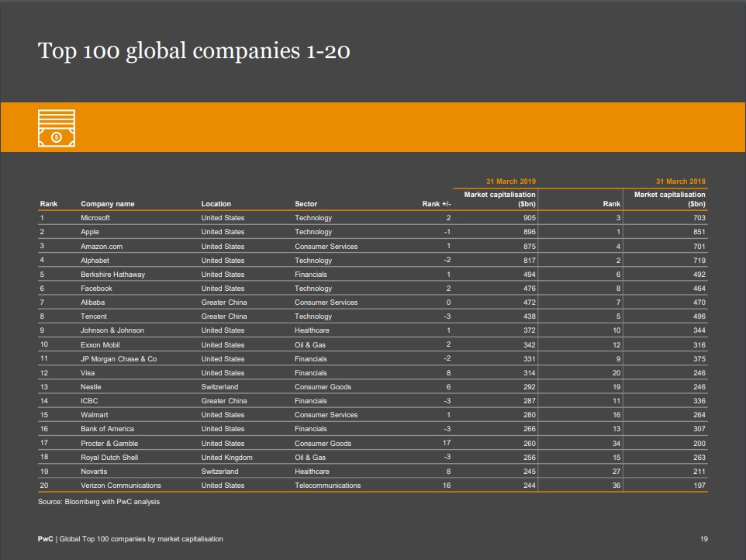Click Alphabet's 2018 market cap value 719
The width and height of the screenshot is (746, 560).
click(x=699, y=261)
